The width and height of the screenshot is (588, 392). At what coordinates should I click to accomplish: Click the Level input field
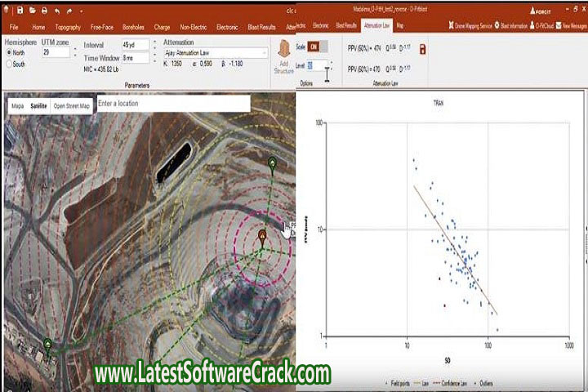[317, 65]
